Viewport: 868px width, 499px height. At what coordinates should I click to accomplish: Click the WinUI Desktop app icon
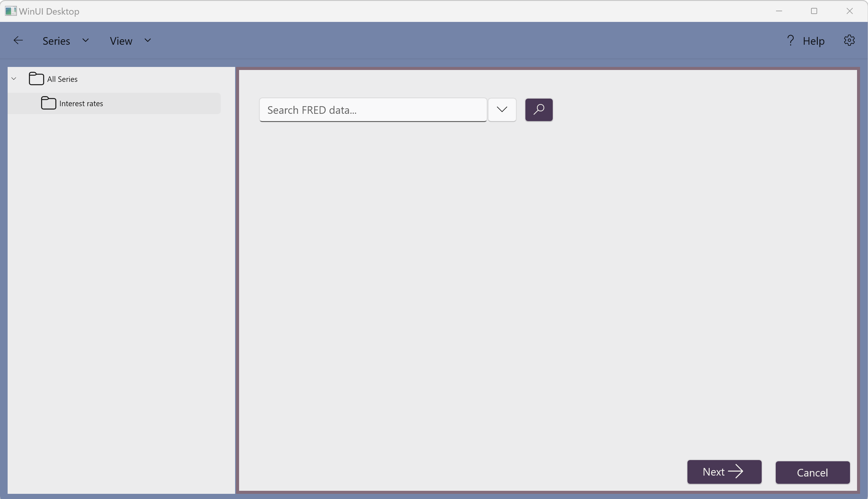pos(10,11)
